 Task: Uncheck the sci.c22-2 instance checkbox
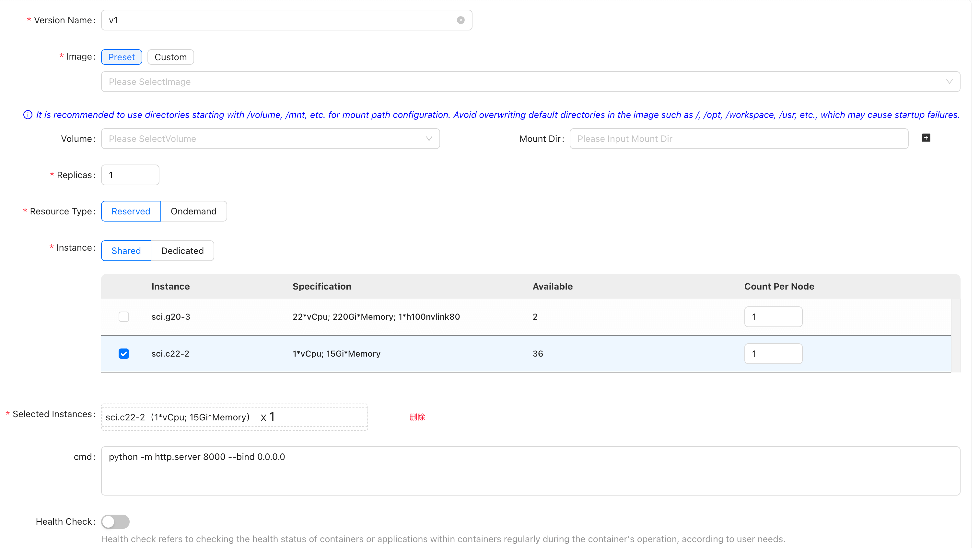(x=124, y=354)
